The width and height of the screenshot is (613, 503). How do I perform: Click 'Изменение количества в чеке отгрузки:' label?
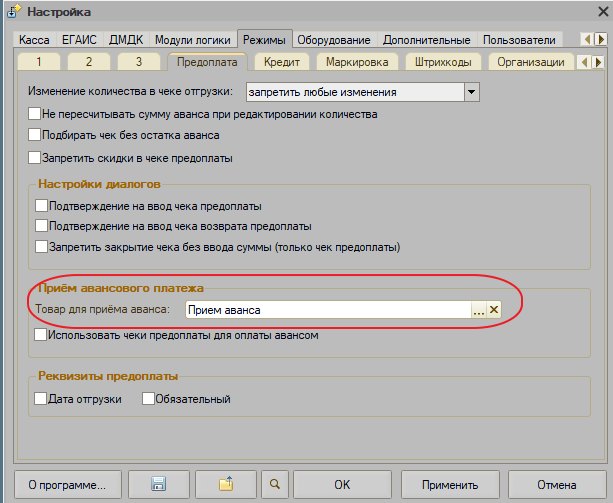(x=130, y=91)
